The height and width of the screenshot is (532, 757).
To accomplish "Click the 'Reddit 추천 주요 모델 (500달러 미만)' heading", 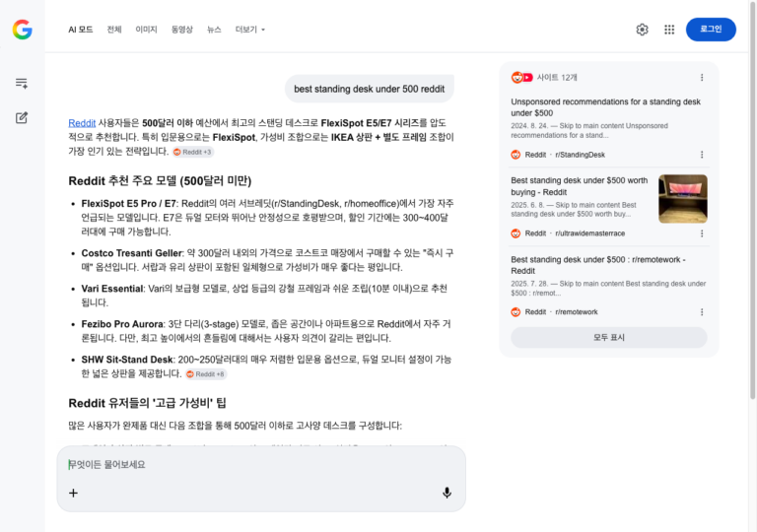I will 160,181.
